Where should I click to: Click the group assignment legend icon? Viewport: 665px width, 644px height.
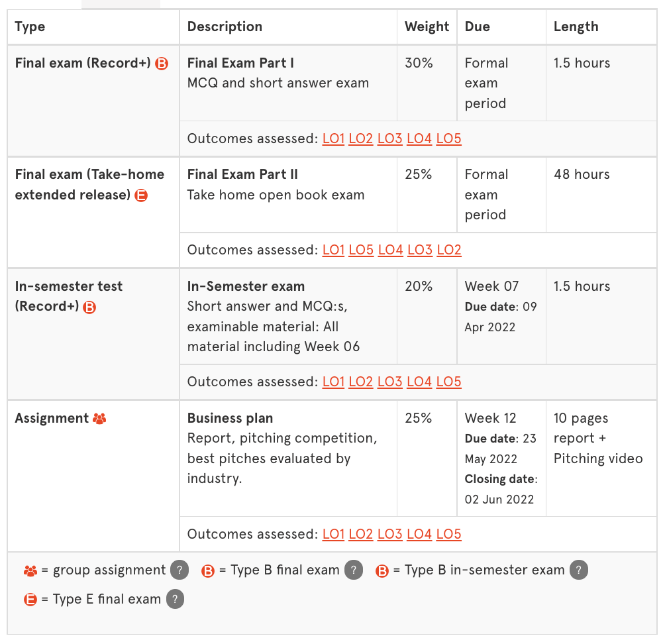(30, 570)
